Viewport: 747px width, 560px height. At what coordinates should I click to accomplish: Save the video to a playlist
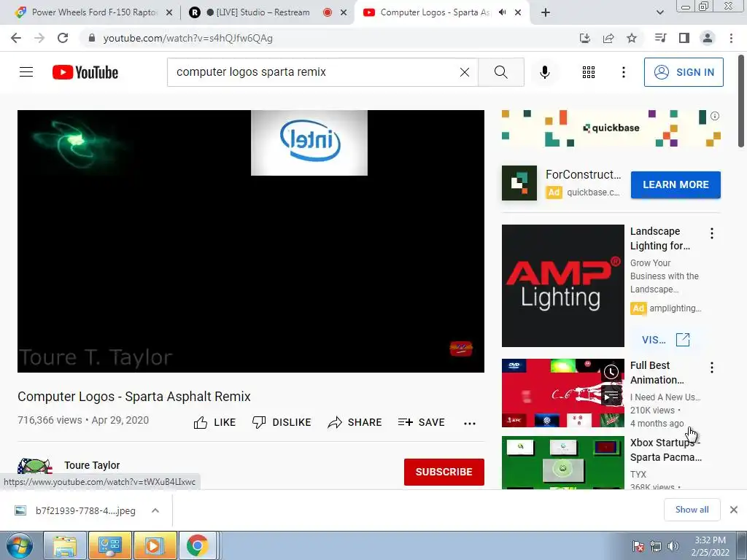[422, 422]
